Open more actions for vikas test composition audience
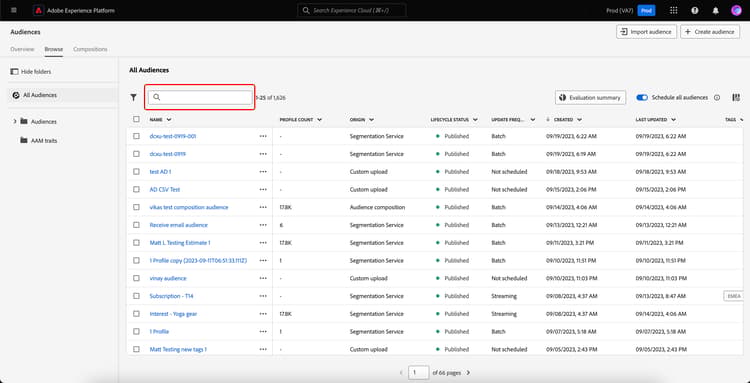 [263, 207]
